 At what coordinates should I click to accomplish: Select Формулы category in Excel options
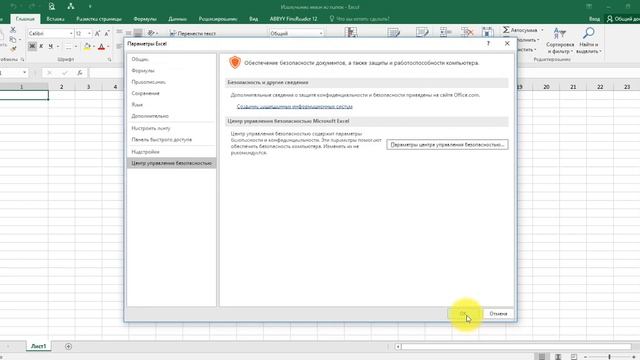(x=171, y=71)
